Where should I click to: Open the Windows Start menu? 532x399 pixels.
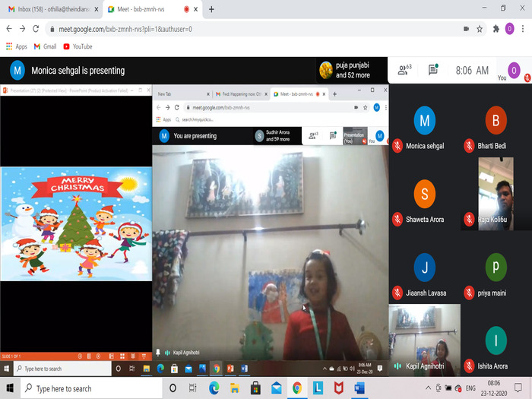tap(10, 388)
